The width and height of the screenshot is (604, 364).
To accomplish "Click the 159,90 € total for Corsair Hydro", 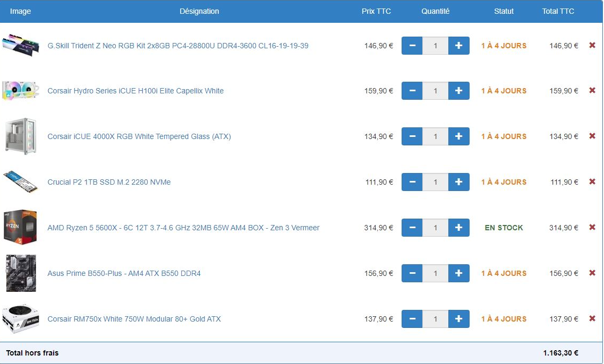I will [564, 91].
